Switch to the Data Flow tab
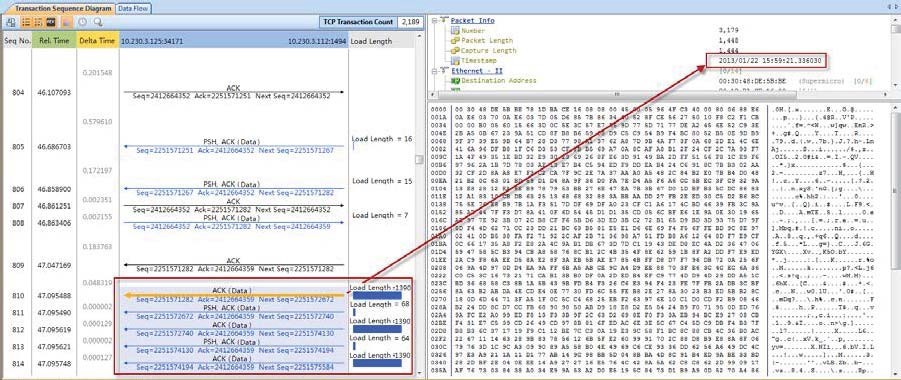901x380 pixels. pos(133,9)
